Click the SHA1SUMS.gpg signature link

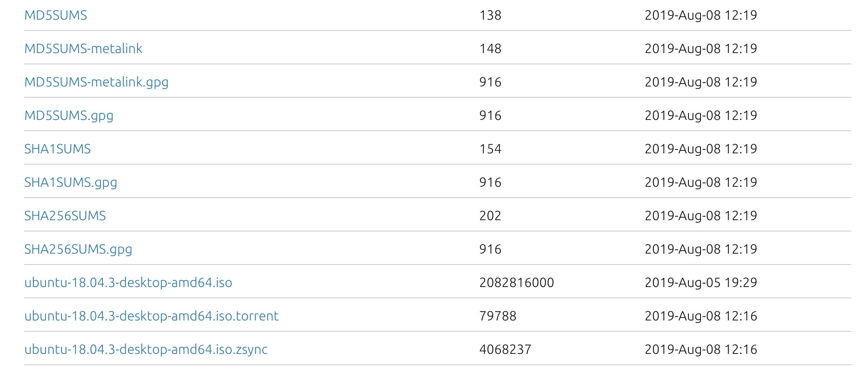71,183
